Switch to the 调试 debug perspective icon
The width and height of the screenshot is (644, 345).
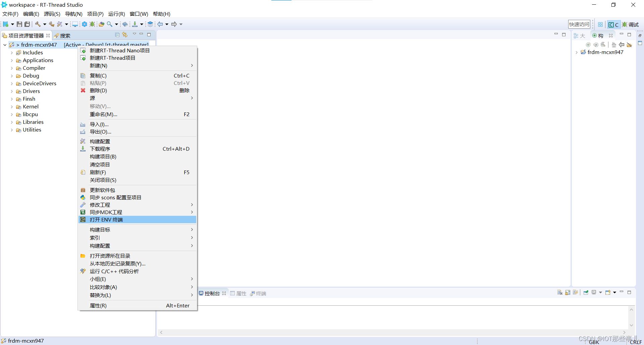coord(631,24)
